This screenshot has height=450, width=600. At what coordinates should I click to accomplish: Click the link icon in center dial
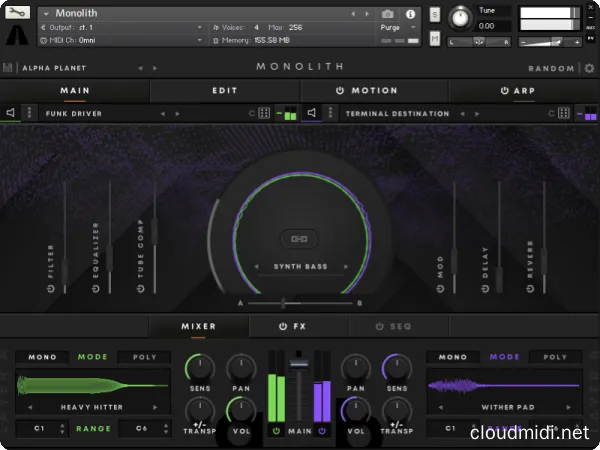[x=299, y=239]
